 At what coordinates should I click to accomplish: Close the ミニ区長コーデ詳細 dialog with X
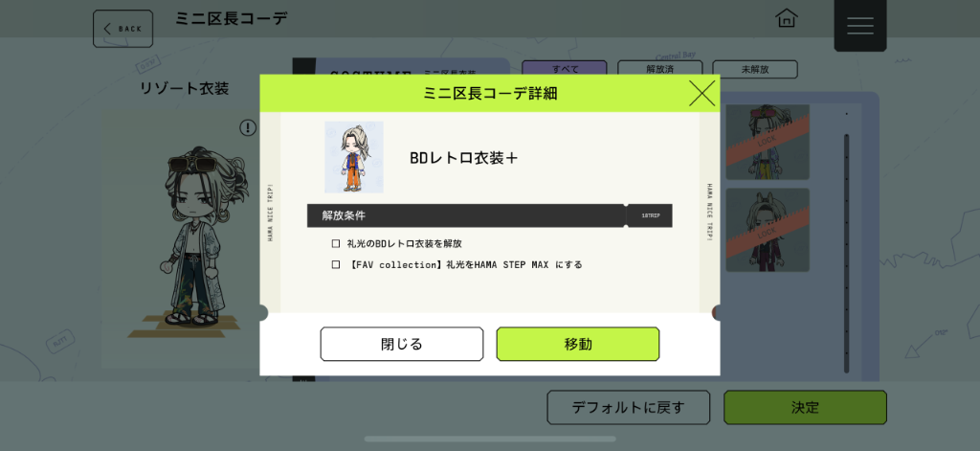[x=702, y=94]
